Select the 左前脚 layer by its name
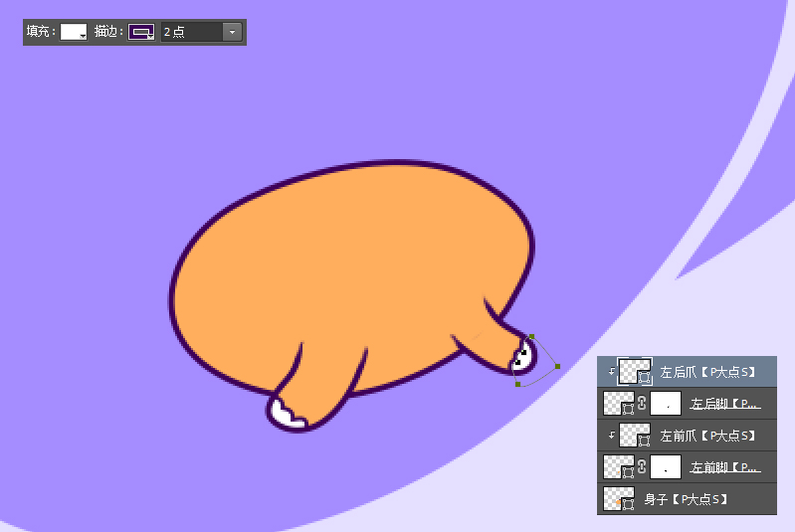 point(725,466)
